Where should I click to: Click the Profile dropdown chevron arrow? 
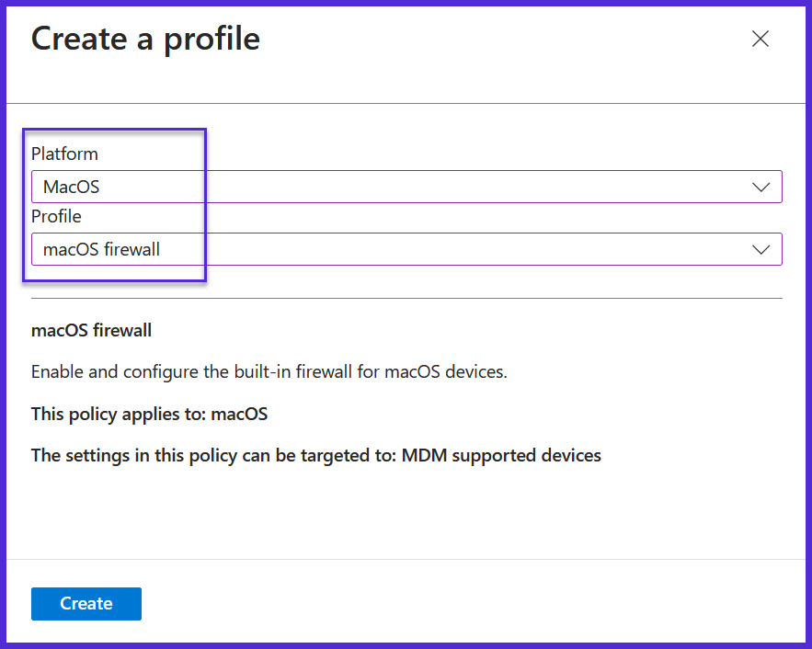(761, 250)
